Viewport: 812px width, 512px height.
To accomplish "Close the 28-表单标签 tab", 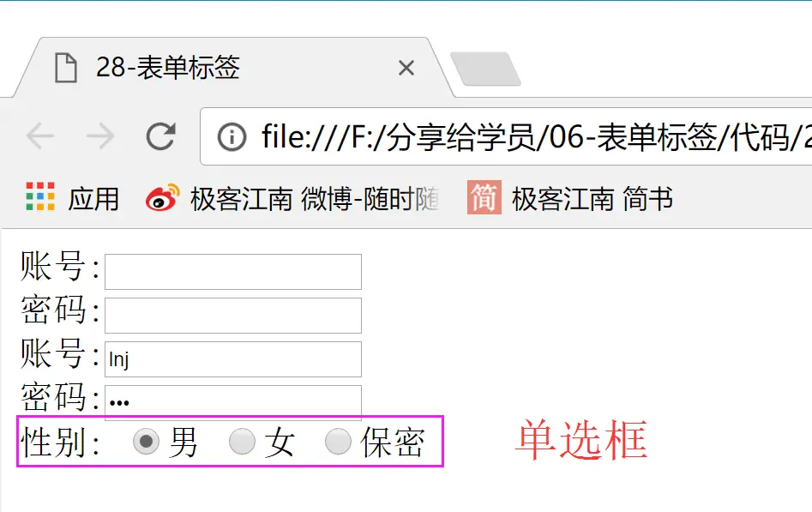I will click(x=406, y=68).
